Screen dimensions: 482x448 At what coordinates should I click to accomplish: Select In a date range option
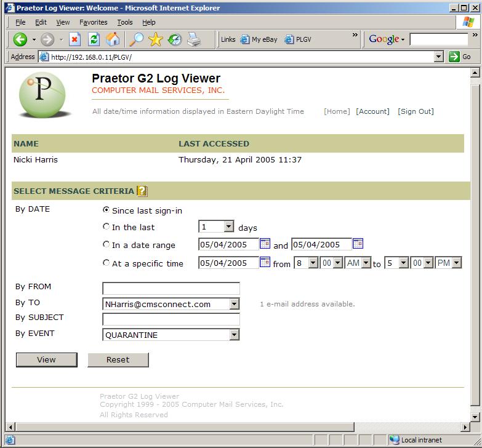[x=106, y=244]
